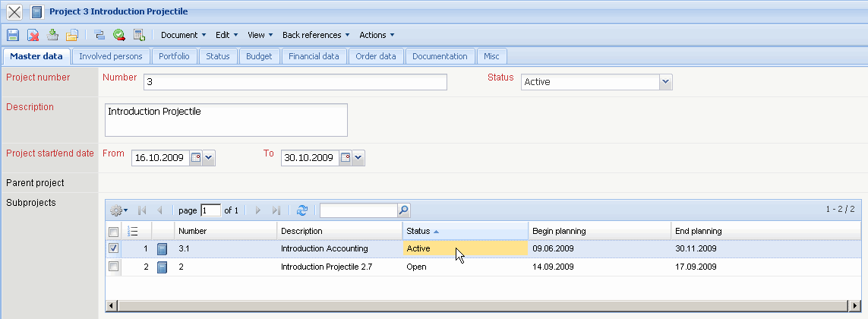Expand the Status Active dropdown
Image resolution: width=868 pixels, height=319 pixels.
[x=665, y=82]
